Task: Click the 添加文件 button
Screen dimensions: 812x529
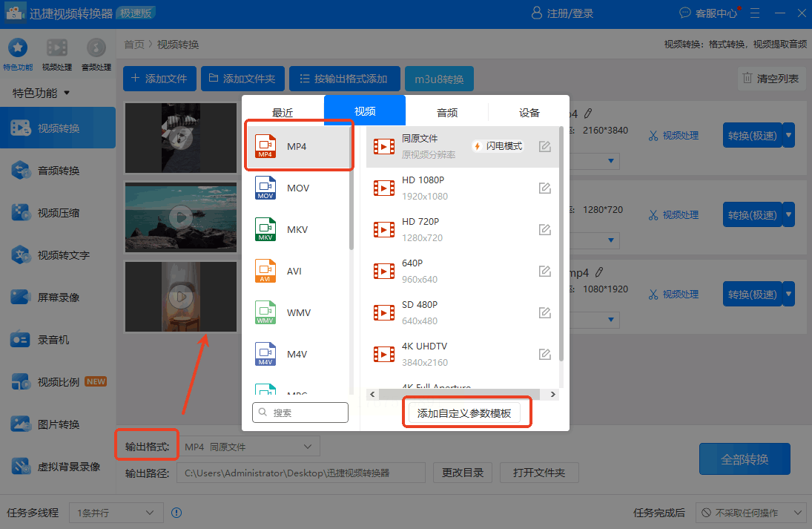Action: click(x=159, y=79)
